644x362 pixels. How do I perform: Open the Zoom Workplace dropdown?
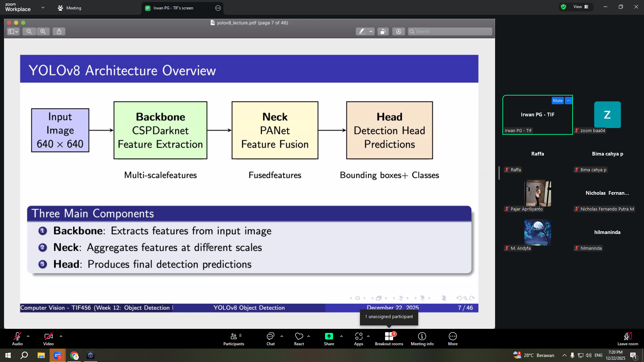coord(43,7)
